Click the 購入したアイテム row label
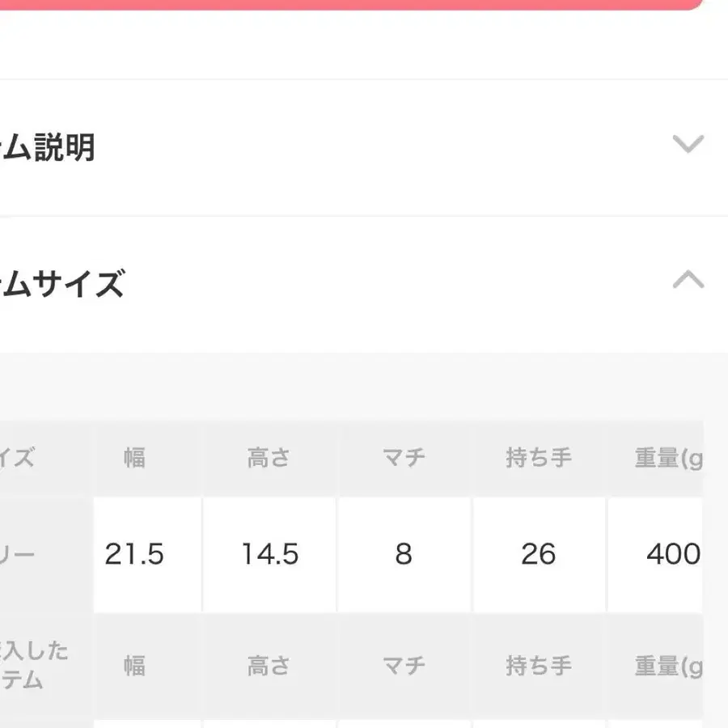Screen dimensions: 728x728 34,665
